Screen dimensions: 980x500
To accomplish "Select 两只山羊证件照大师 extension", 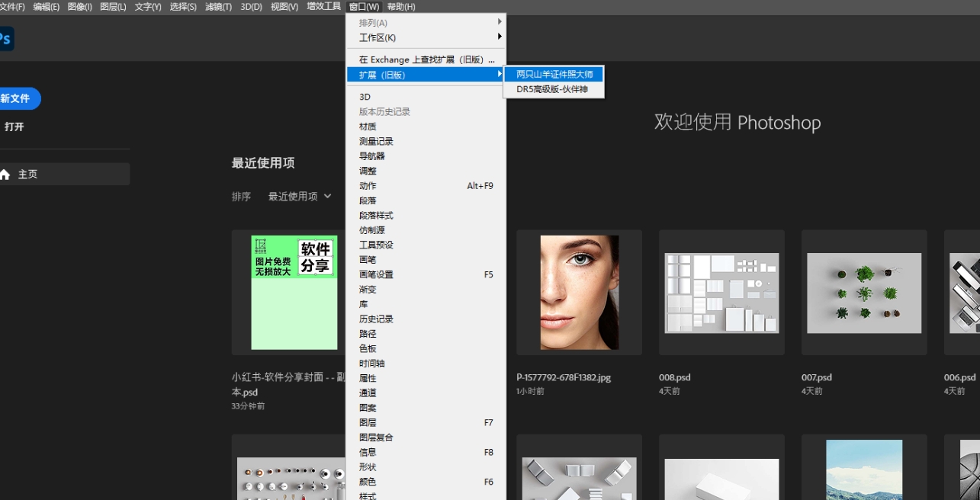I will tap(554, 75).
